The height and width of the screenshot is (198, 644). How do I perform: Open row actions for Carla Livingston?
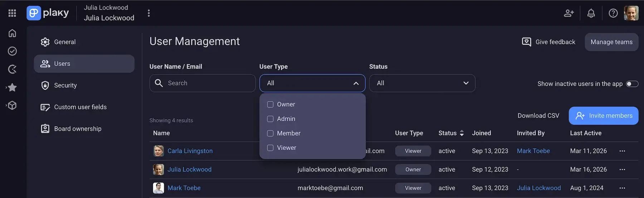click(622, 151)
